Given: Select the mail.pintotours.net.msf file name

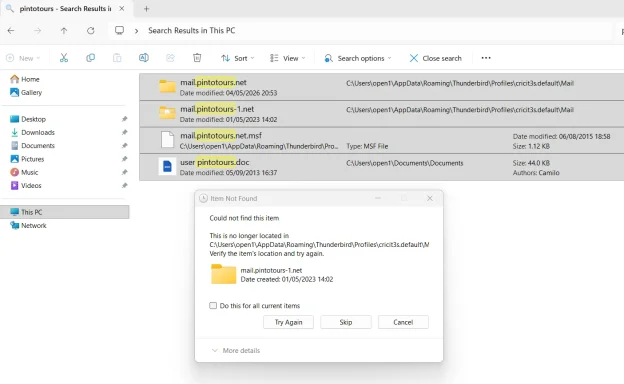Looking at the screenshot, I should pyautogui.click(x=221, y=136).
